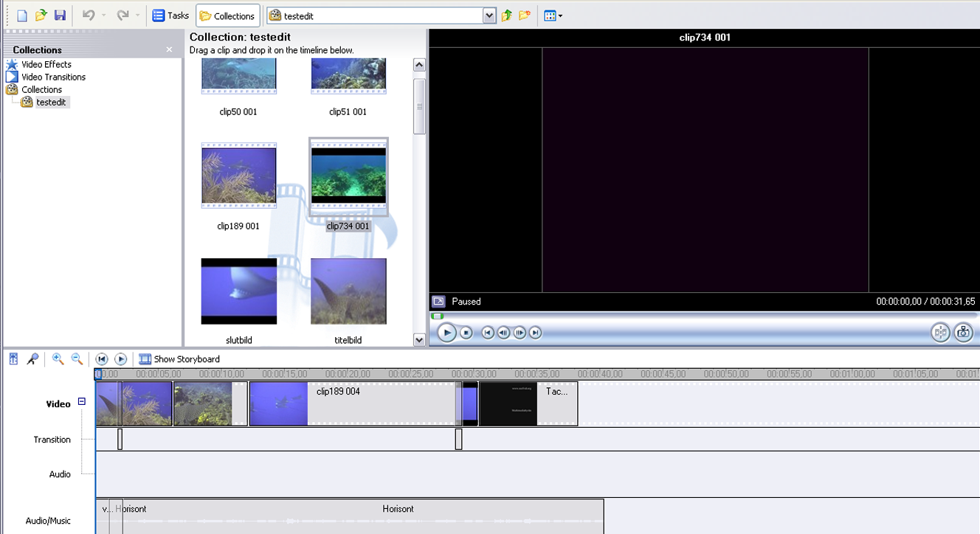
Task: Select Video Effects in the tree
Action: tap(46, 64)
